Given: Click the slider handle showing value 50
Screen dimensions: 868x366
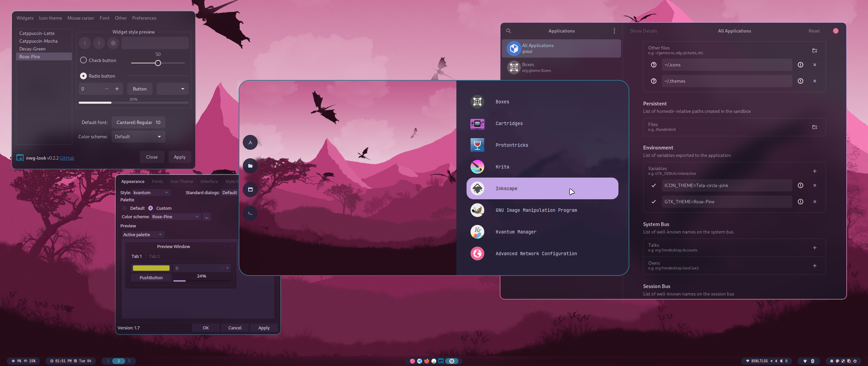Looking at the screenshot, I should tap(158, 63).
